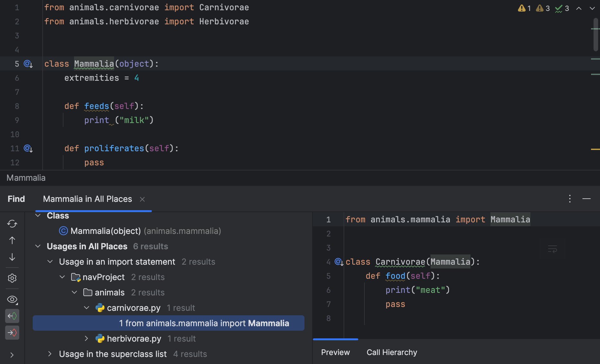
Task: Toggle the preview usages eye icon
Action: click(x=12, y=300)
